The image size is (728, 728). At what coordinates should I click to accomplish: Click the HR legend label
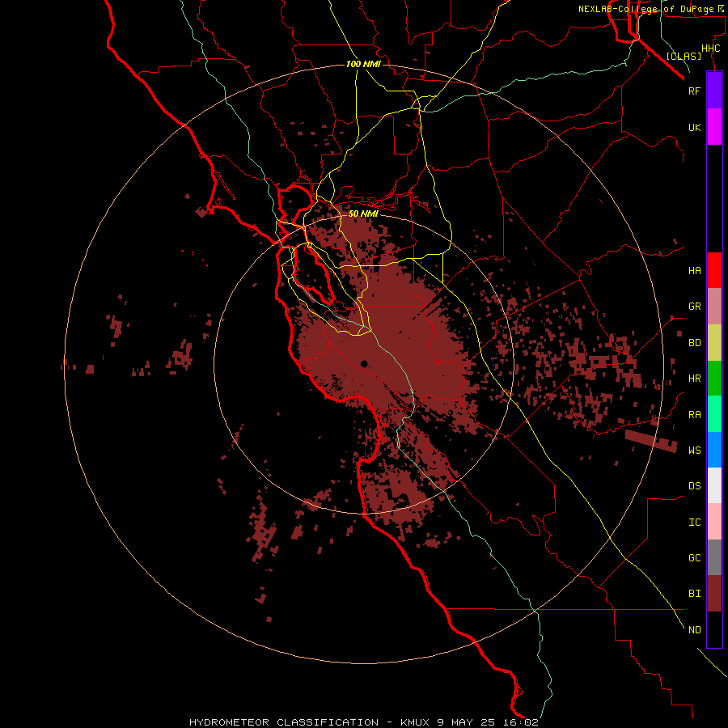pyautogui.click(x=695, y=379)
